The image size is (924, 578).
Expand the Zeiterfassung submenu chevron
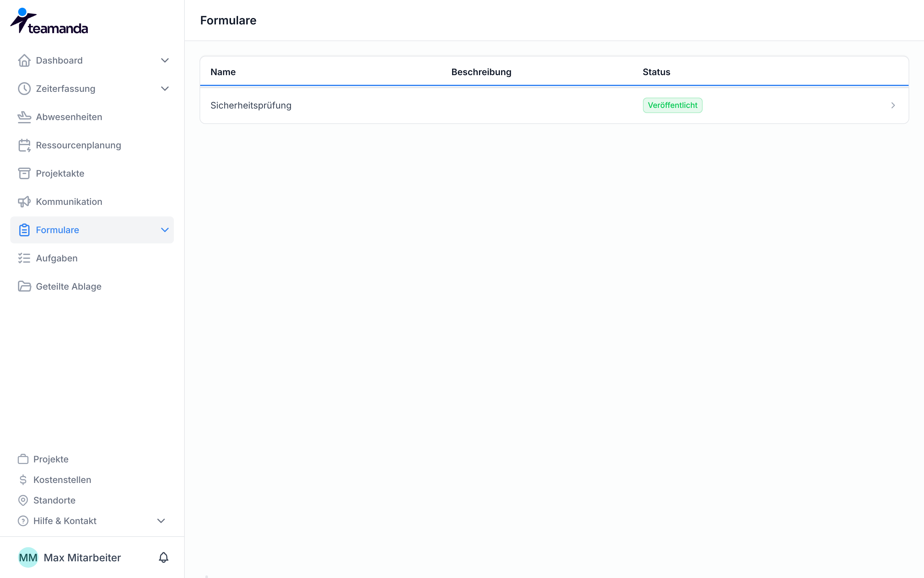(165, 89)
